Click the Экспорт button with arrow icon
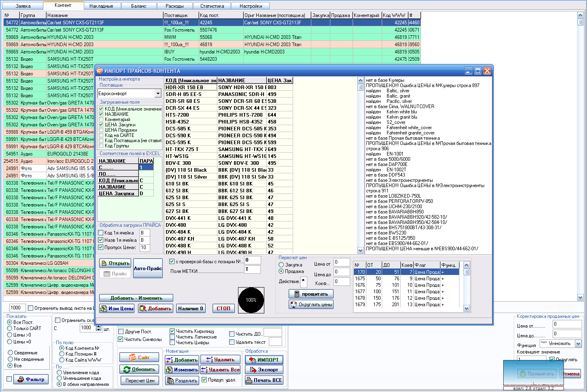Image resolution: width=587 pixels, height=392 pixels. 264,370
